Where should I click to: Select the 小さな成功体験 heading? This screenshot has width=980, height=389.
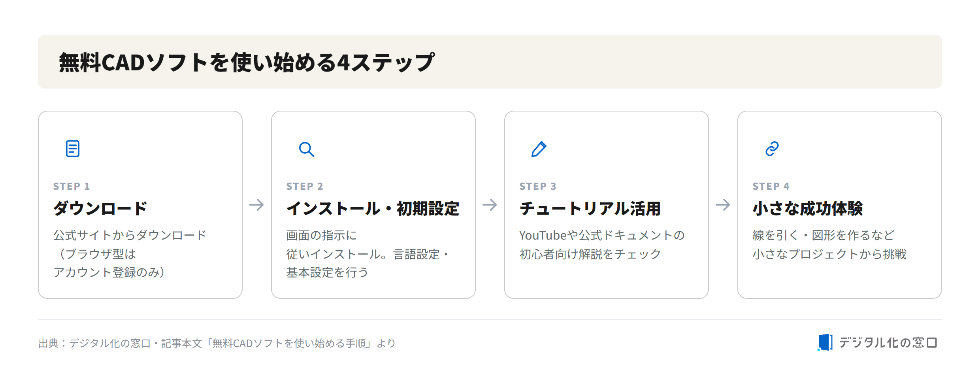pyautogui.click(x=808, y=208)
